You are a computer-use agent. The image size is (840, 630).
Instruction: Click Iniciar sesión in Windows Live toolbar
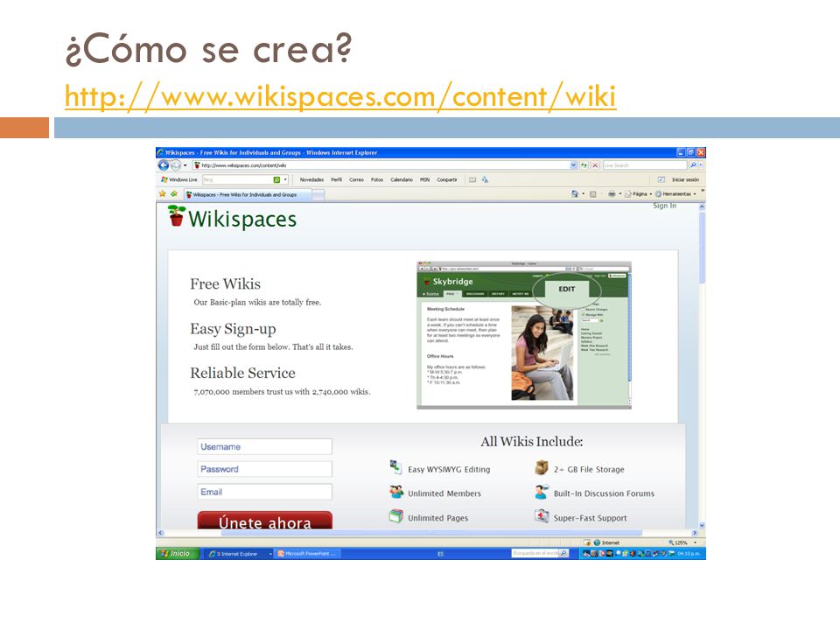pos(685,180)
